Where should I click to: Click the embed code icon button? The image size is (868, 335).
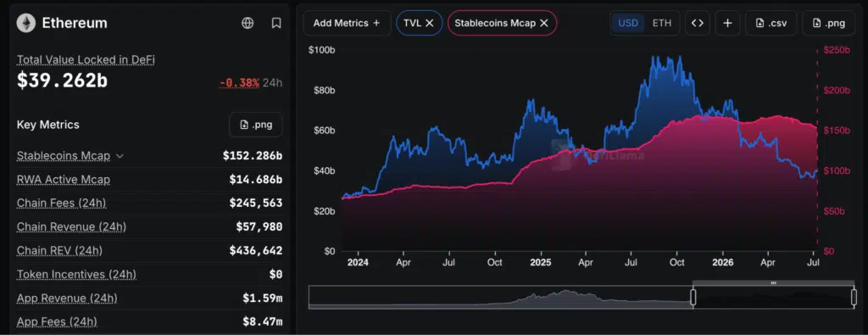pyautogui.click(x=698, y=23)
